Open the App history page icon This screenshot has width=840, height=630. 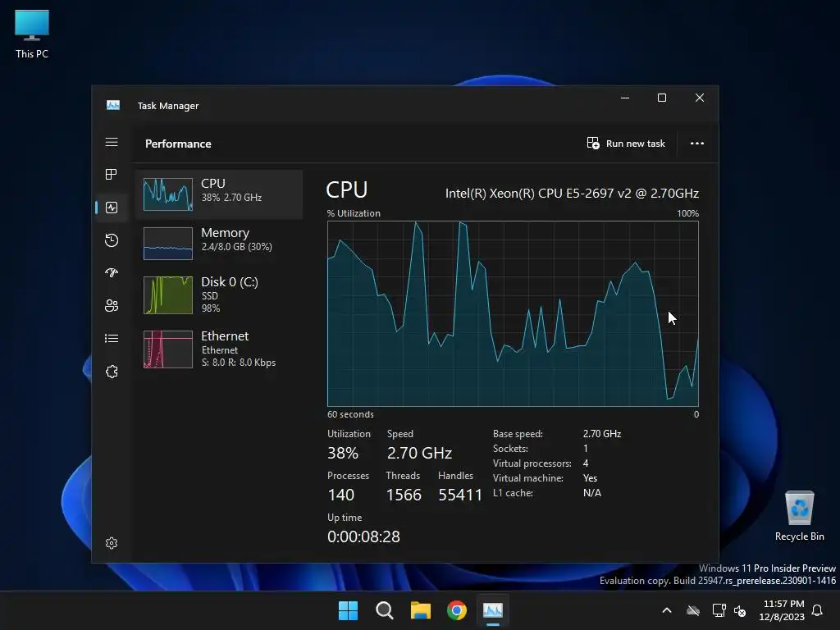point(112,240)
